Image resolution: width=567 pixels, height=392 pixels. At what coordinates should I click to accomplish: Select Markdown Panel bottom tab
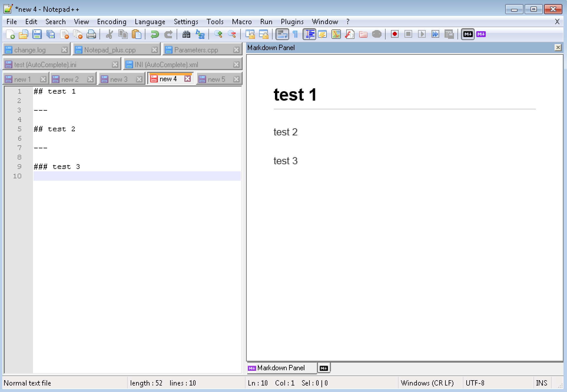[282, 368]
